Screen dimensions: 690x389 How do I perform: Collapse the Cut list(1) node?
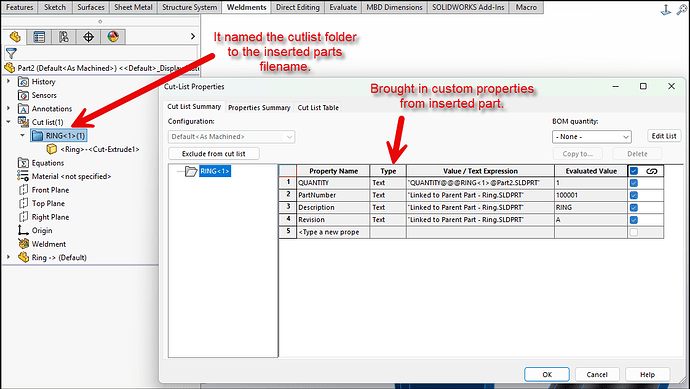click(8, 122)
